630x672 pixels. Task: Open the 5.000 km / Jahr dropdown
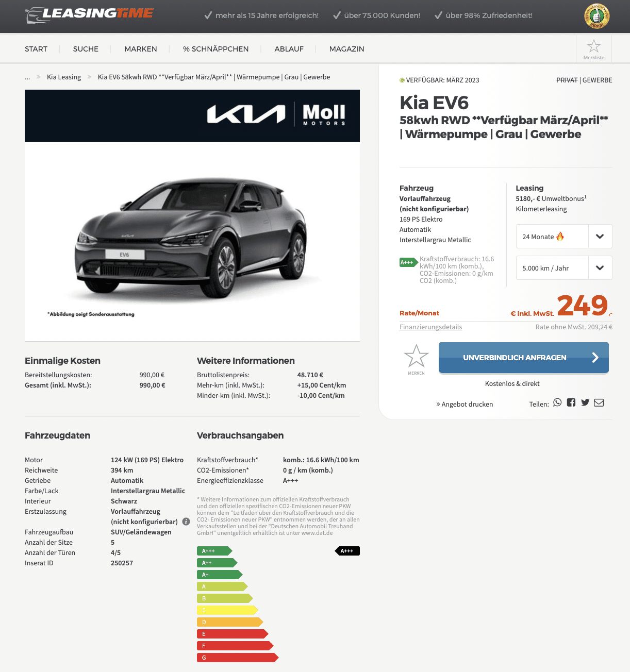[x=564, y=268]
